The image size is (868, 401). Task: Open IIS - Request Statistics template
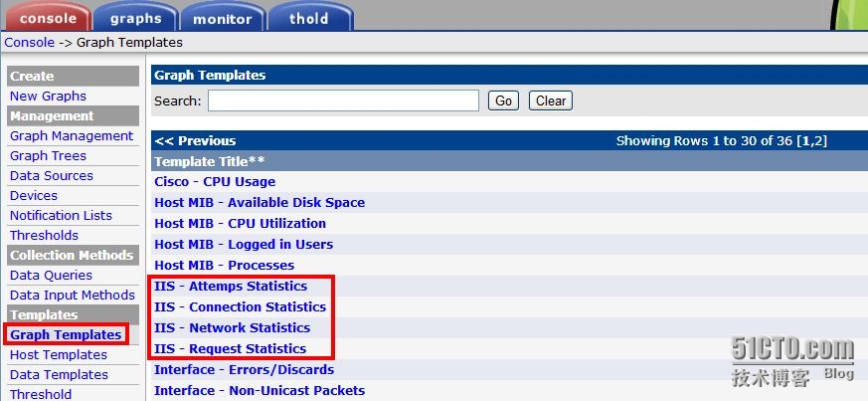click(231, 349)
